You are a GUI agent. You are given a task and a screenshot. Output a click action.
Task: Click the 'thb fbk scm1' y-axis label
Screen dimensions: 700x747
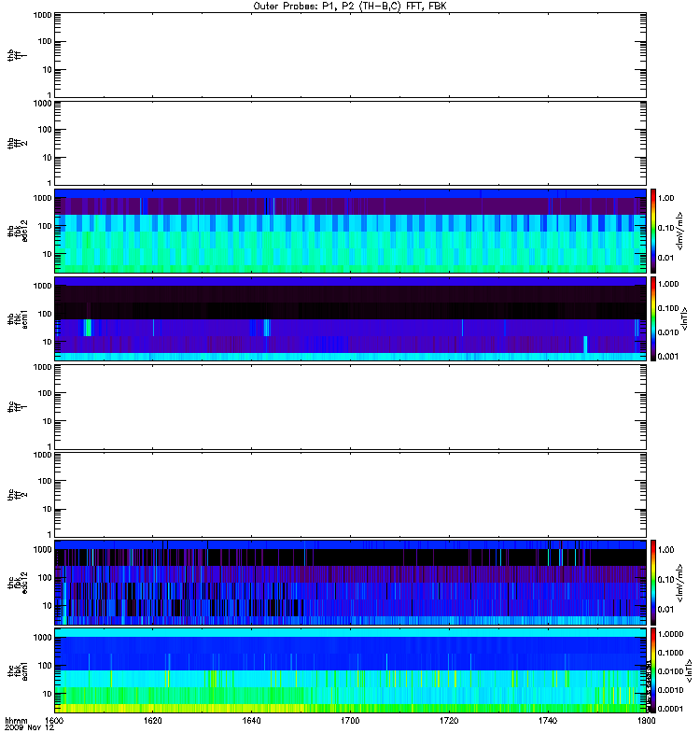pos(18,319)
